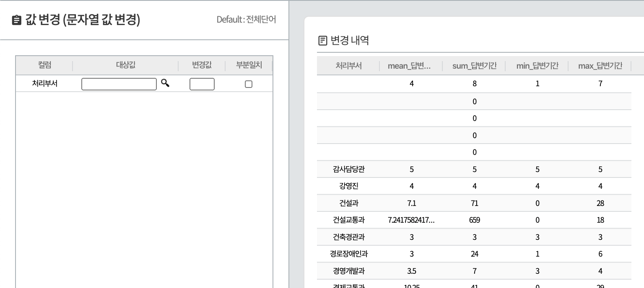Click the 4 max value for 경영개발과
The height and width of the screenshot is (288, 644).
(x=600, y=271)
